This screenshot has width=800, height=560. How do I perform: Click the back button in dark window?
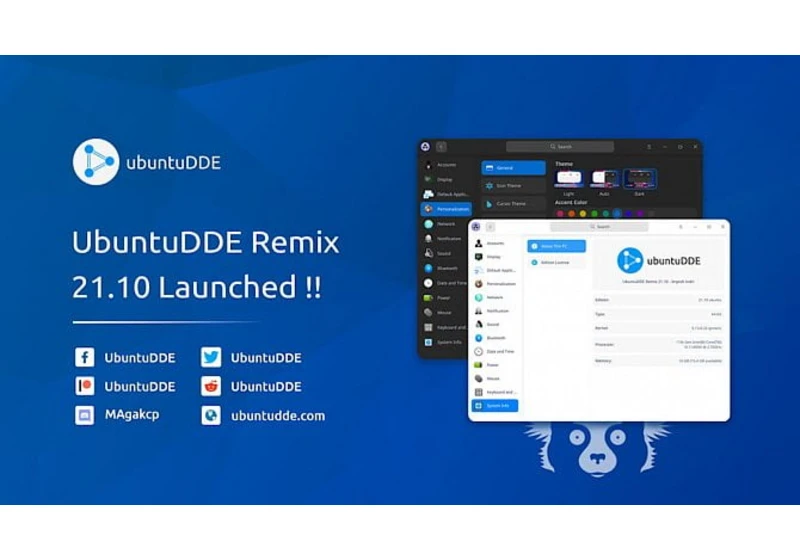[x=441, y=147]
